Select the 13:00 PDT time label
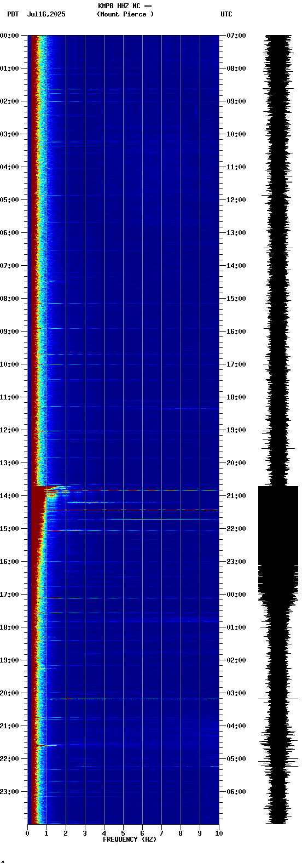Image resolution: width=302 pixels, height=868 pixels. point(9,463)
